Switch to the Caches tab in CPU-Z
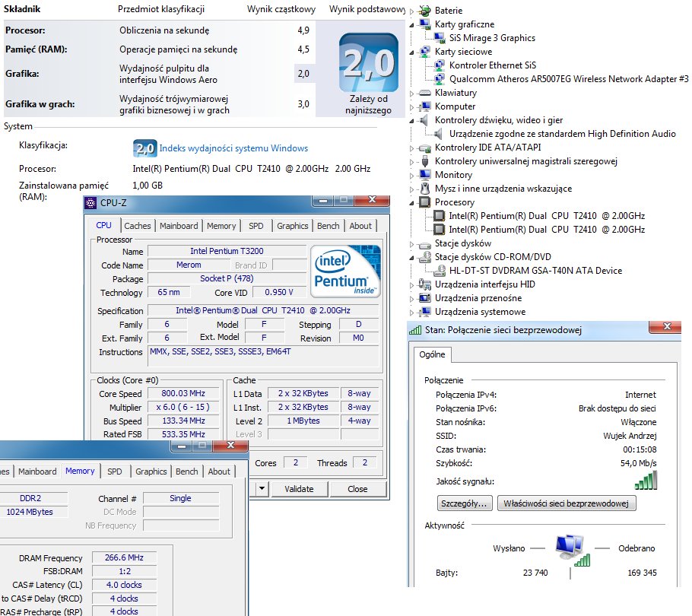The width and height of the screenshot is (692, 616). pos(137,225)
